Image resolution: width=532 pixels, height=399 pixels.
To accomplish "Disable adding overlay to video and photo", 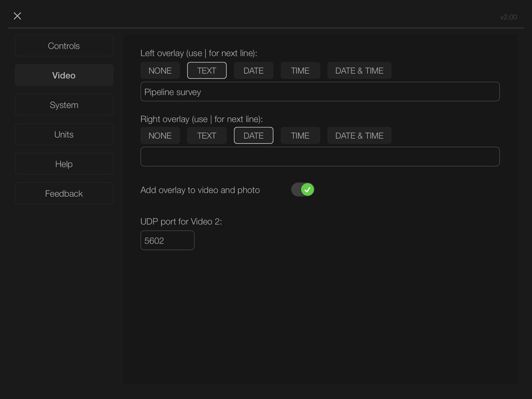I will (x=303, y=190).
